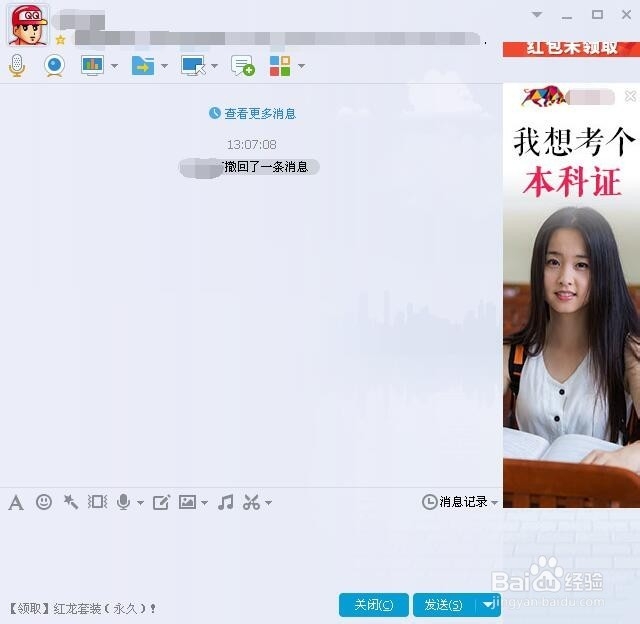Click the 13:07:08 timestamp
This screenshot has height=624, width=640.
tap(252, 144)
